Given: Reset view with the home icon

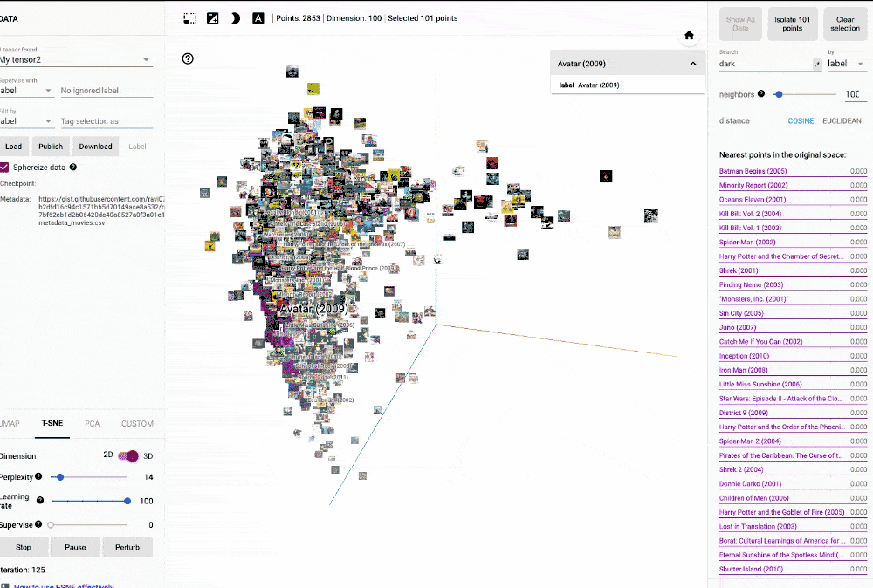Looking at the screenshot, I should (x=689, y=36).
